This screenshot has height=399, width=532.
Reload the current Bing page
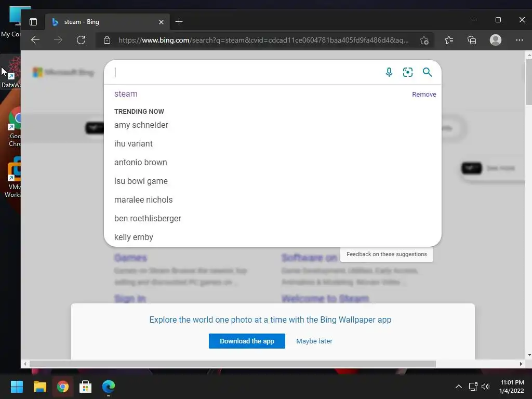pyautogui.click(x=81, y=40)
